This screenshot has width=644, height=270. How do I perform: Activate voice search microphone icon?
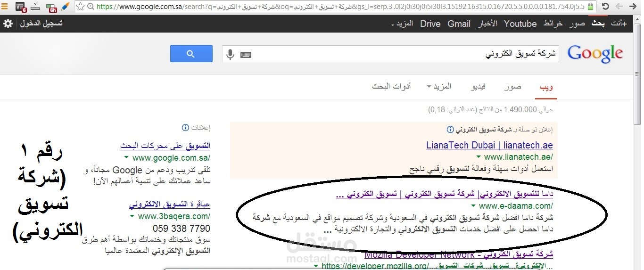pyautogui.click(x=230, y=54)
